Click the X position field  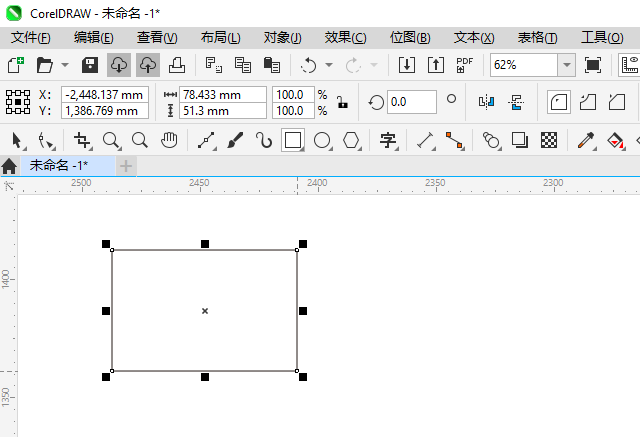point(105,95)
